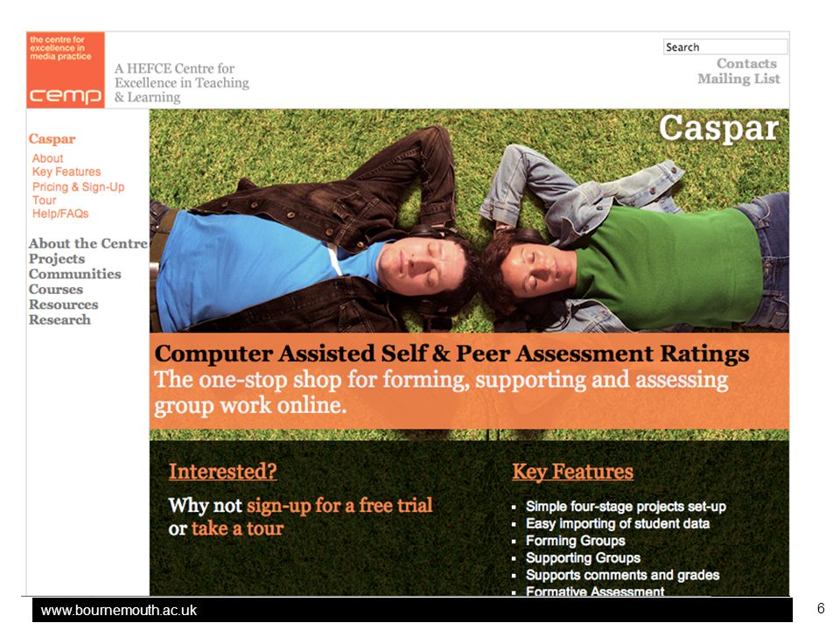
Task: Click 'Computer Assisted Self & Peer Assessment Ratings' heading
Action: click(x=451, y=354)
